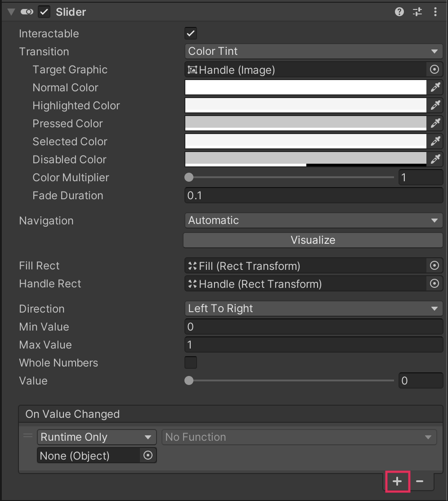Open the Slider component help reference

[399, 12]
